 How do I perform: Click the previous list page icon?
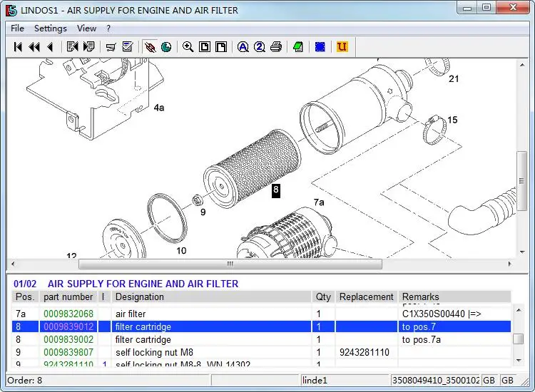[72, 47]
